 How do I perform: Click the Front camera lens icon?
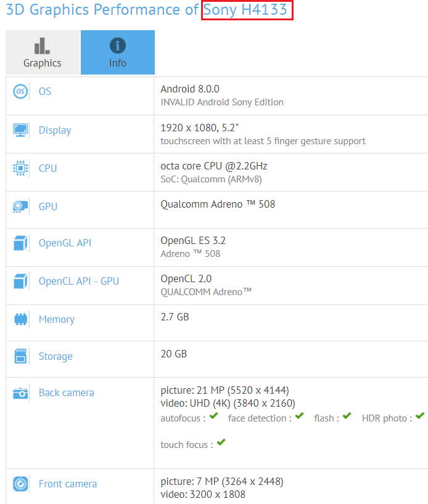(x=20, y=484)
